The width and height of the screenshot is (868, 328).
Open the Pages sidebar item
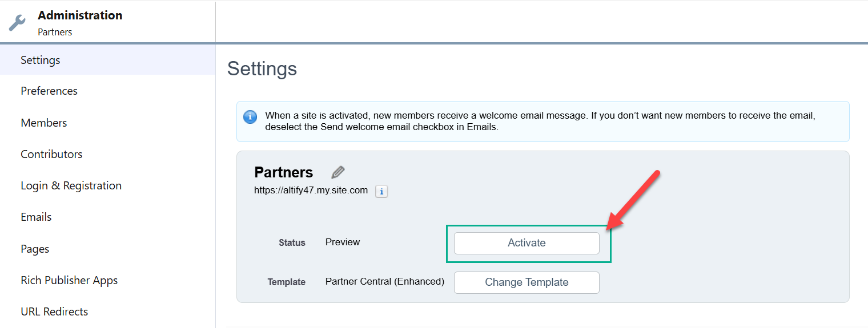pos(35,249)
